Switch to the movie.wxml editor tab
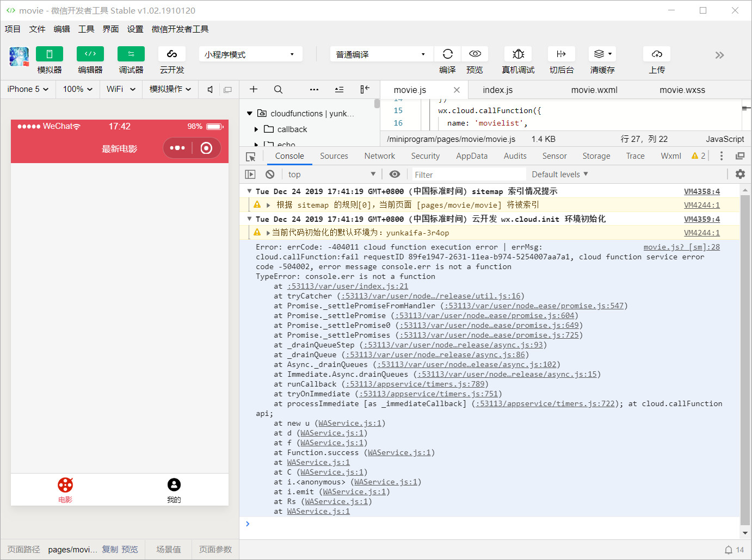The height and width of the screenshot is (560, 752). 594,90
